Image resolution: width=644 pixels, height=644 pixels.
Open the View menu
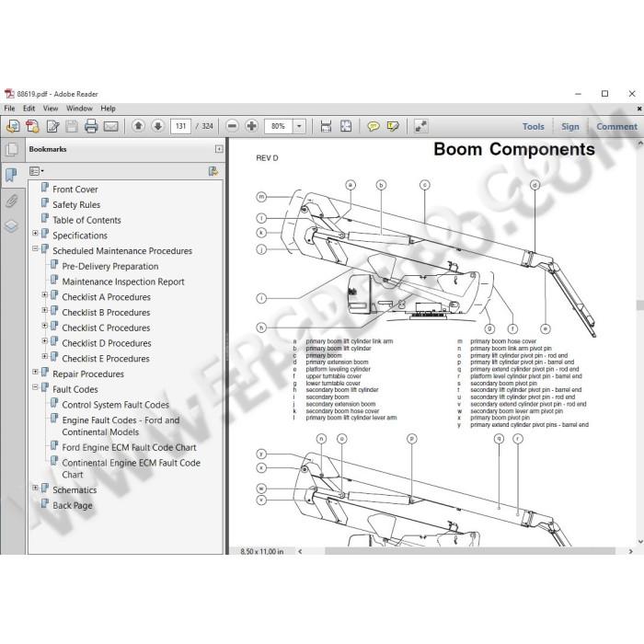(51, 109)
